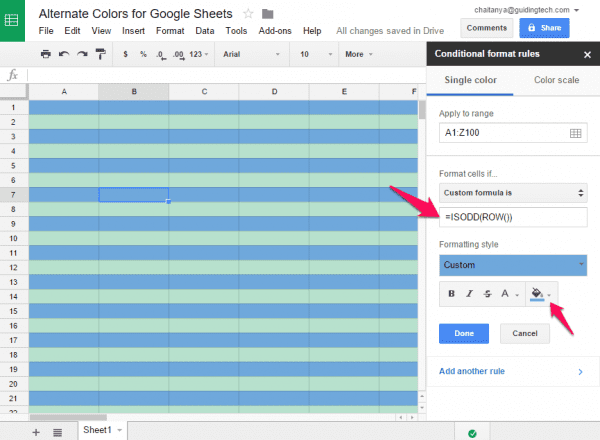
Task: Click the decrease decimal places icon
Action: point(161,55)
